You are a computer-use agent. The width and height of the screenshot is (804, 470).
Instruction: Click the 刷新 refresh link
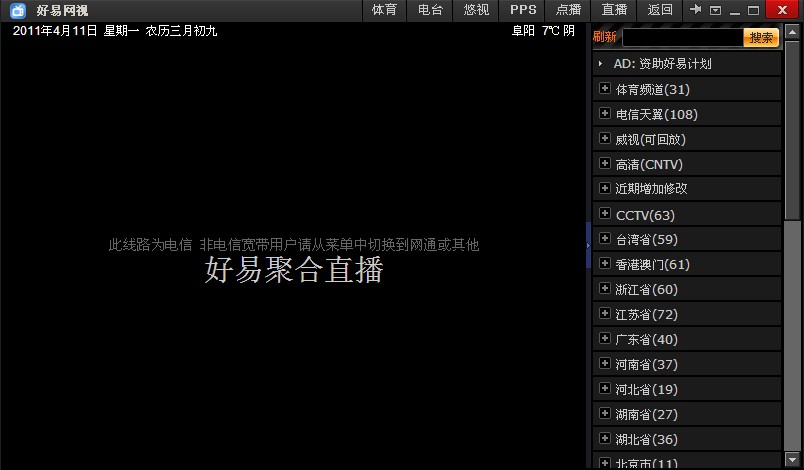point(605,37)
